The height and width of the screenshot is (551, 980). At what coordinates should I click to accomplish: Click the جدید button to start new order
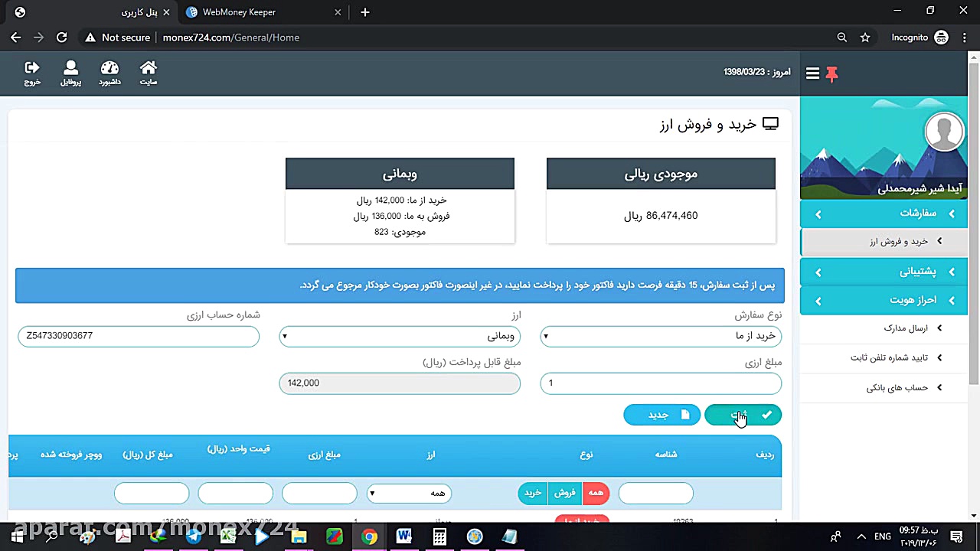pos(661,414)
